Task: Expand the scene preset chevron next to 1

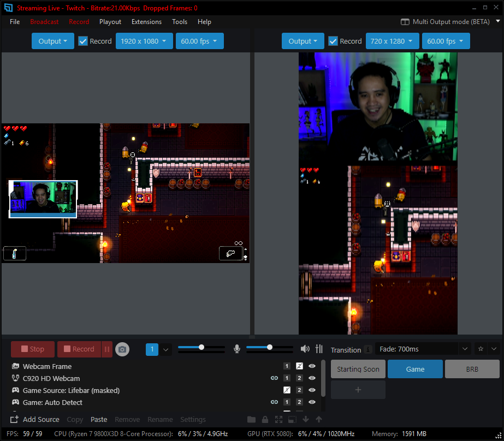Action: pos(165,349)
